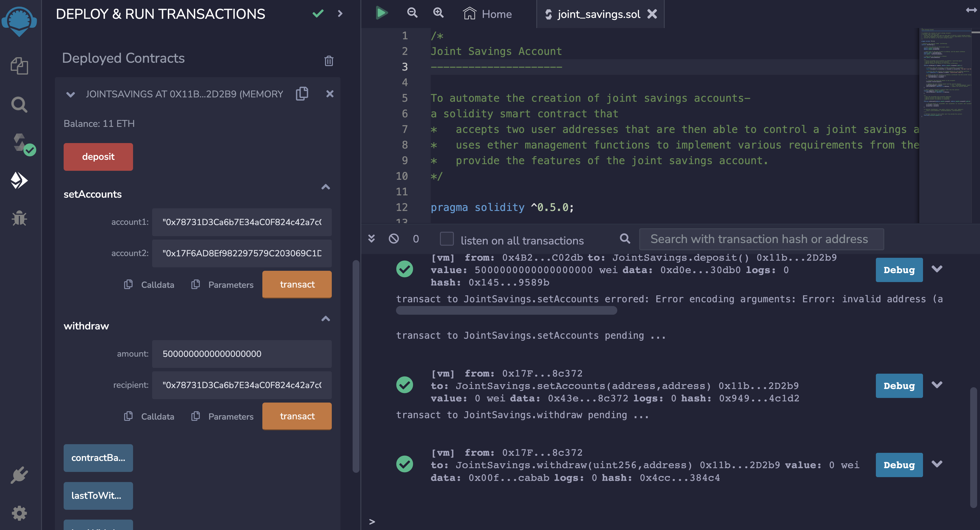Open the Debugger bug icon
This screenshot has width=980, height=530.
[19, 218]
